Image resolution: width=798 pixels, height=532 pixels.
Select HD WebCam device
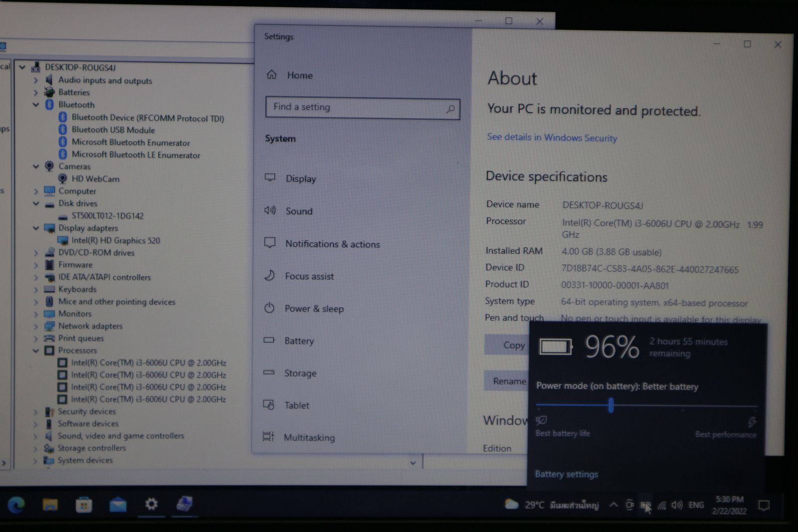[x=95, y=178]
